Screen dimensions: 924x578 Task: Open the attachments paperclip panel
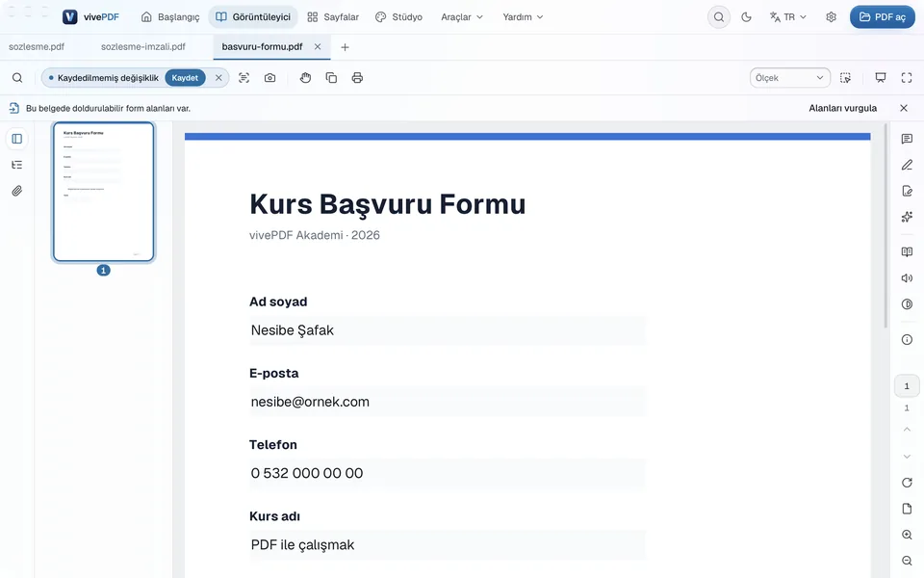pyautogui.click(x=17, y=191)
